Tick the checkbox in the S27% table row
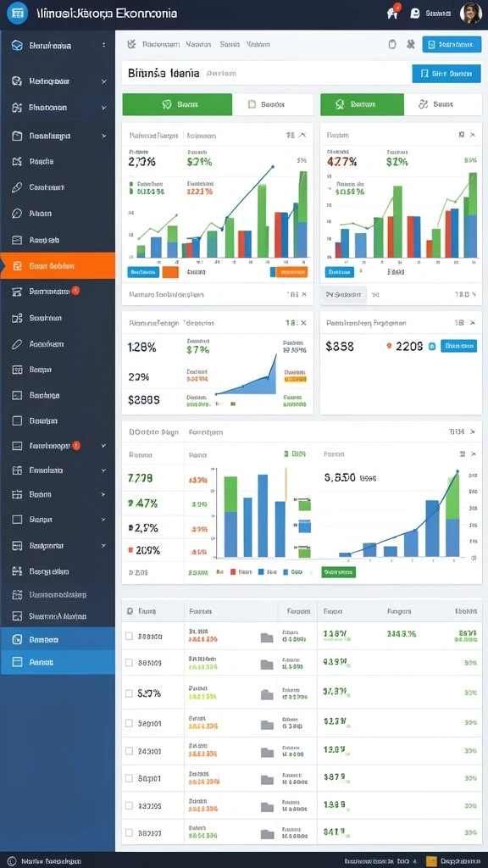 pyautogui.click(x=129, y=693)
